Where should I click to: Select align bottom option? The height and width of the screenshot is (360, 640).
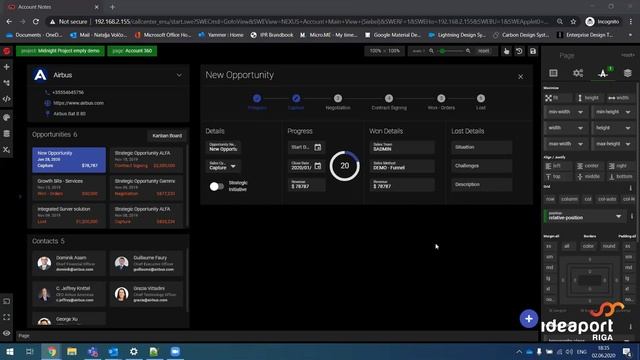[620, 176]
